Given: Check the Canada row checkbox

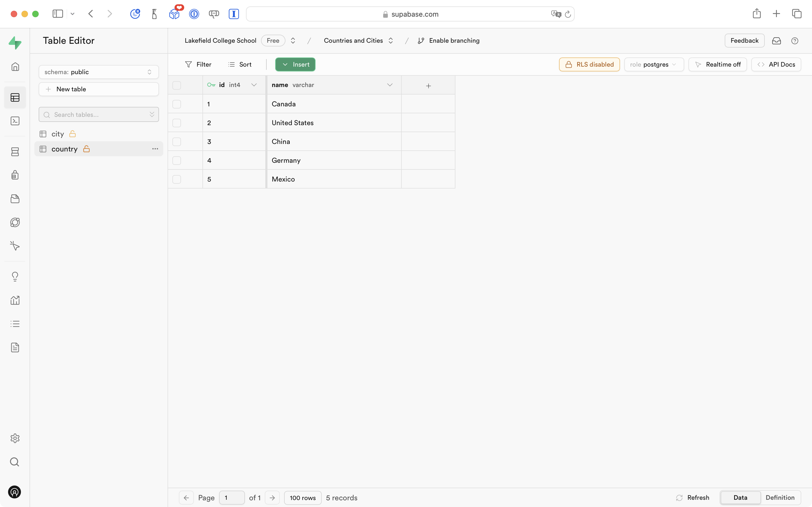Looking at the screenshot, I should [177, 104].
